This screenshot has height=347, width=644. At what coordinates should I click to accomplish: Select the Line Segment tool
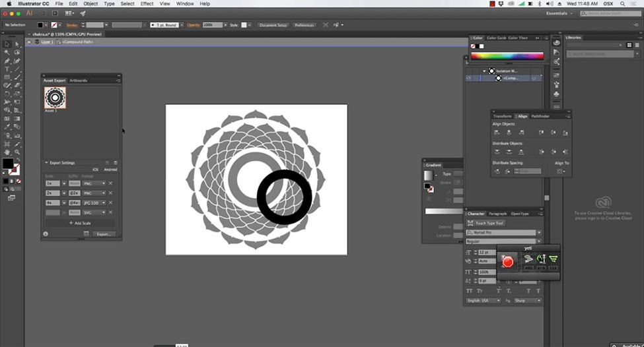click(x=17, y=69)
